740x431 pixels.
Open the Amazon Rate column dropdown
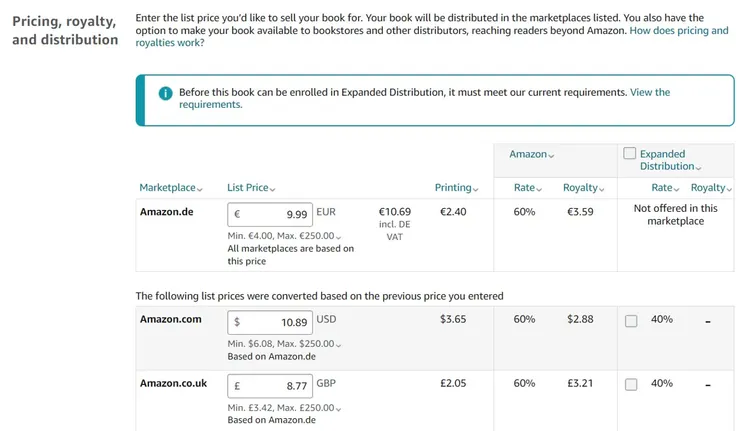pos(528,188)
